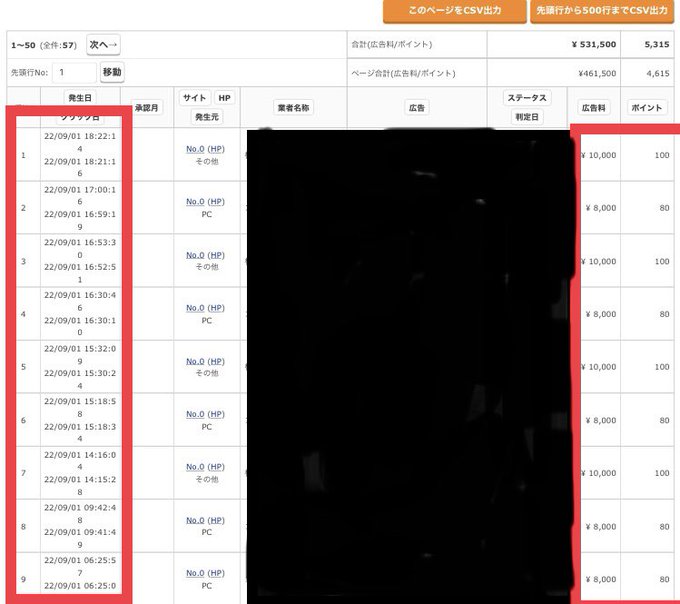This screenshot has width=680, height=604.
Task: Open (HP) link in row 6
Action: pos(216,414)
